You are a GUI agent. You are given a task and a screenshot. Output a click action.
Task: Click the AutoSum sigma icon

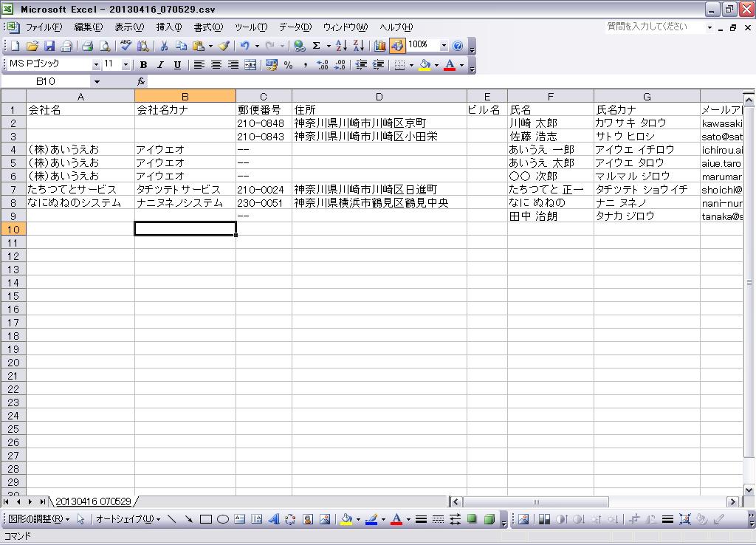[x=317, y=46]
